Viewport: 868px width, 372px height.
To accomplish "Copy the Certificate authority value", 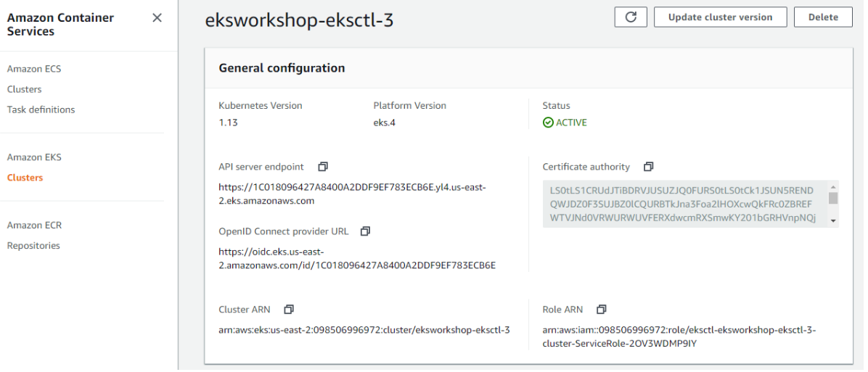I will (649, 167).
